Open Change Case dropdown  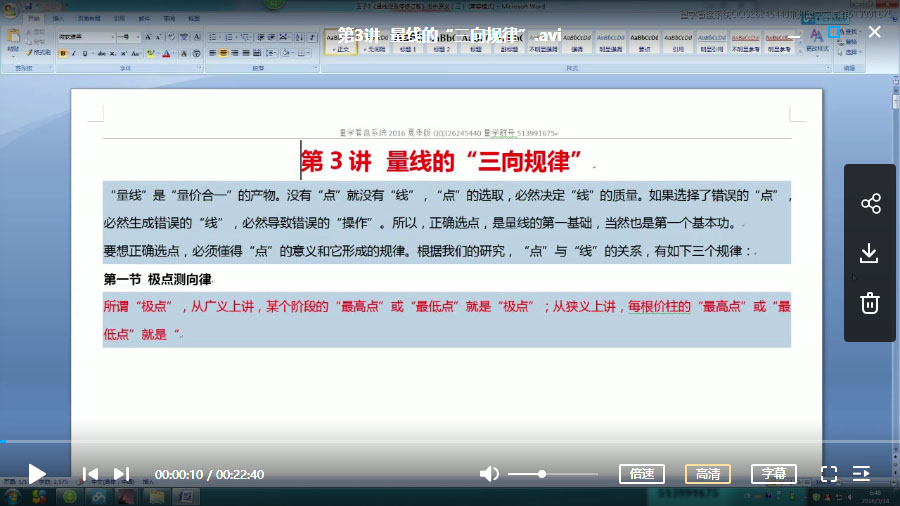[136, 53]
